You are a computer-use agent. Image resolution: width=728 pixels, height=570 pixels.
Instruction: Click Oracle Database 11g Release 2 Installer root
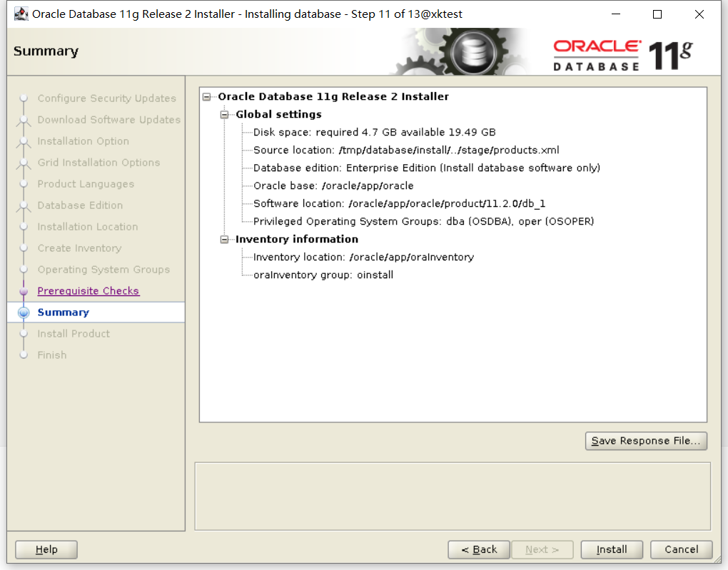[333, 96]
